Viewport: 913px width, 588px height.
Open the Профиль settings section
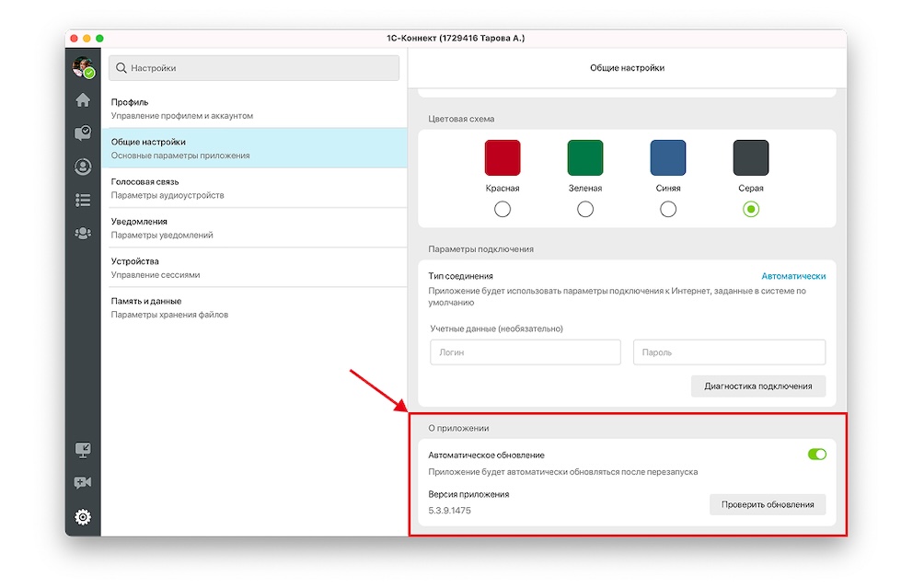[x=253, y=109]
